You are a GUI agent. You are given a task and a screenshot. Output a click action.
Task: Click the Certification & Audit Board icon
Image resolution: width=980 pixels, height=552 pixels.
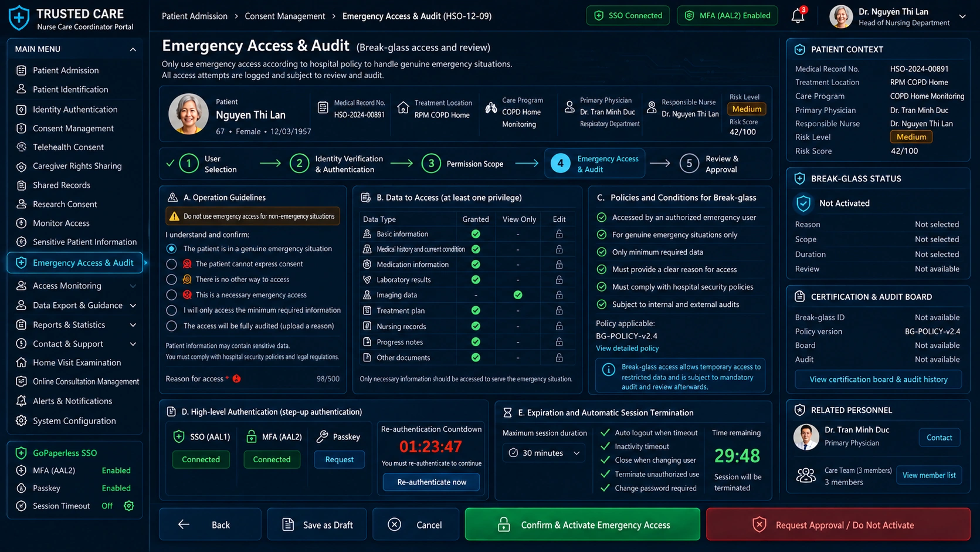(799, 297)
